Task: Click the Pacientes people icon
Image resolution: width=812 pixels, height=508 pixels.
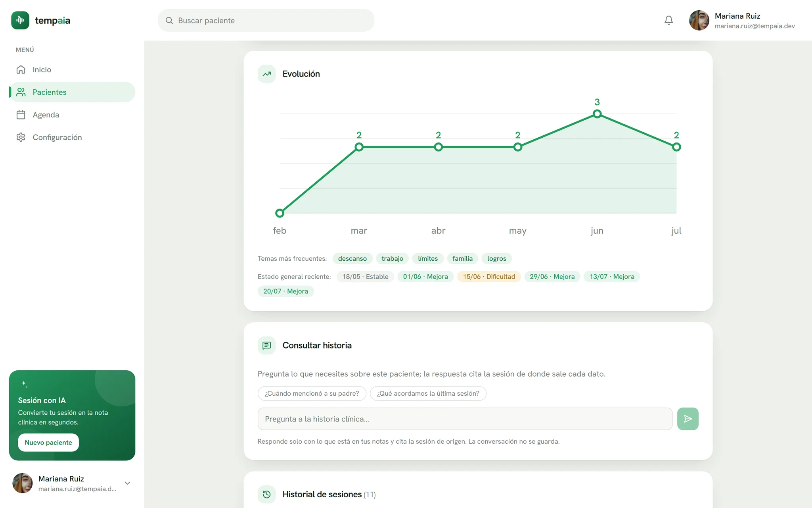Action: tap(21, 92)
